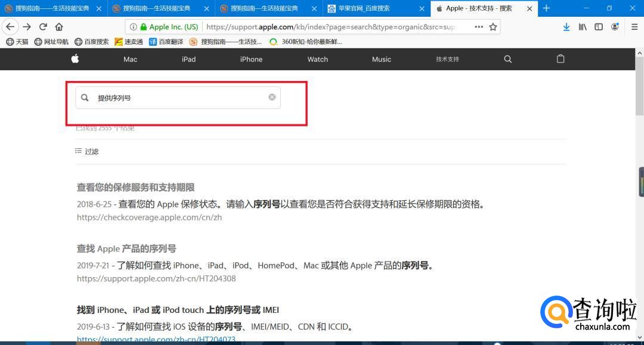Open the Firefox account icon
This screenshot has width=644, height=345.
pos(615,27)
